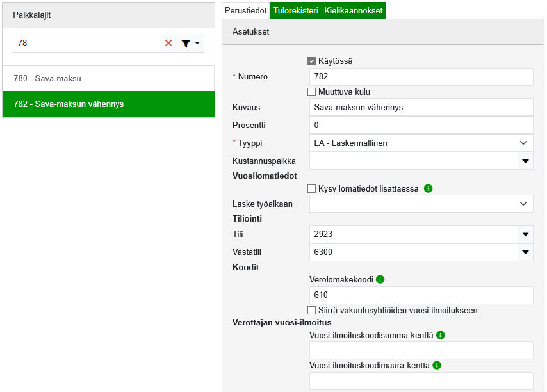The height and width of the screenshot is (392, 547).
Task: Open the Kielikäännökset tab
Action: [x=354, y=11]
